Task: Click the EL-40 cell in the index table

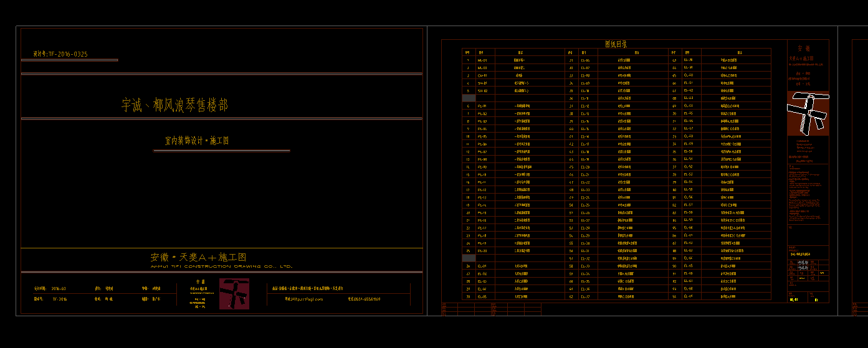Action: (689, 75)
